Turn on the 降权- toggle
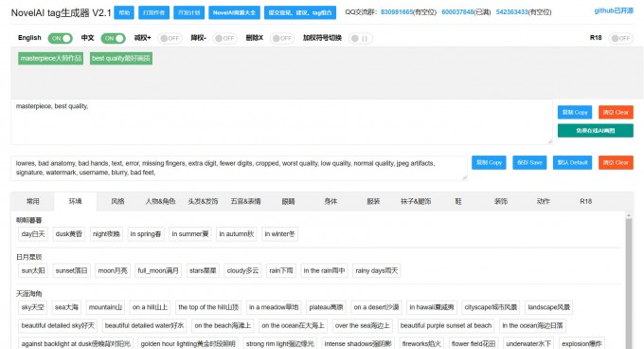This screenshot has height=349, width=644. click(224, 38)
